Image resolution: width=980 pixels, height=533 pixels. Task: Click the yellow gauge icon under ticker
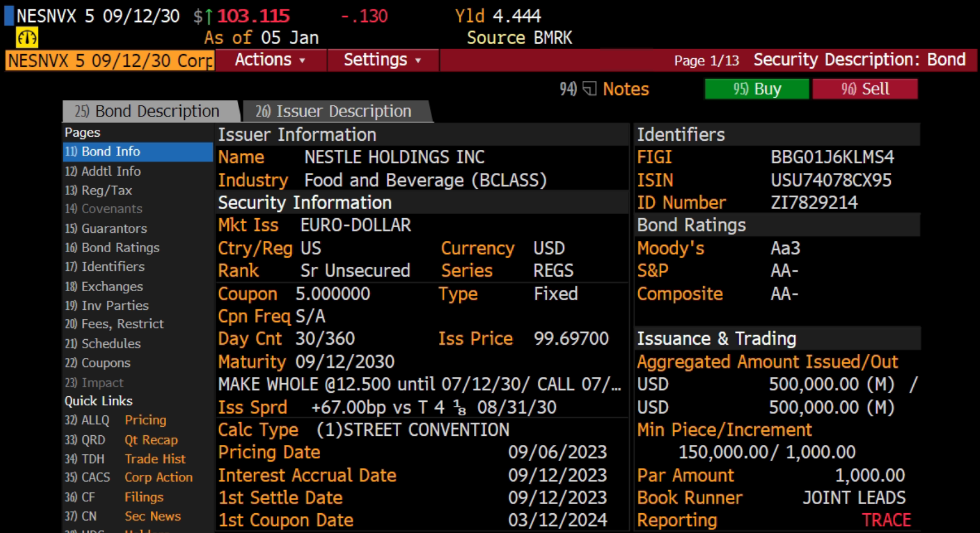(27, 38)
